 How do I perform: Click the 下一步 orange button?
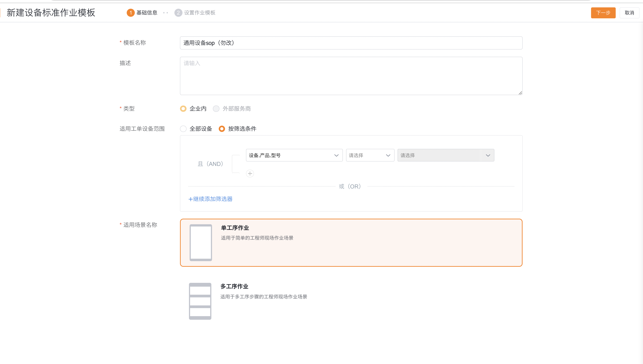pos(603,13)
